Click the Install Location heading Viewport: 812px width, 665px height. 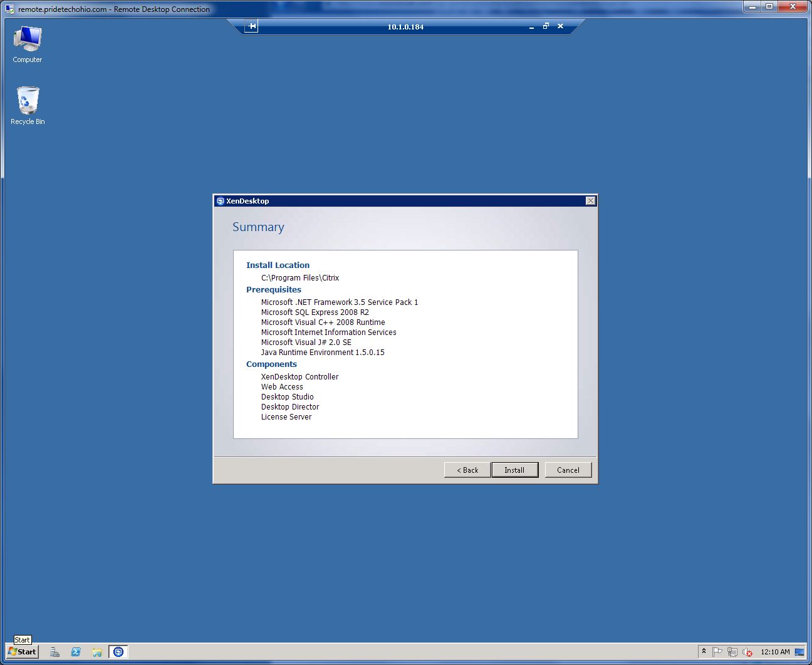[278, 265]
